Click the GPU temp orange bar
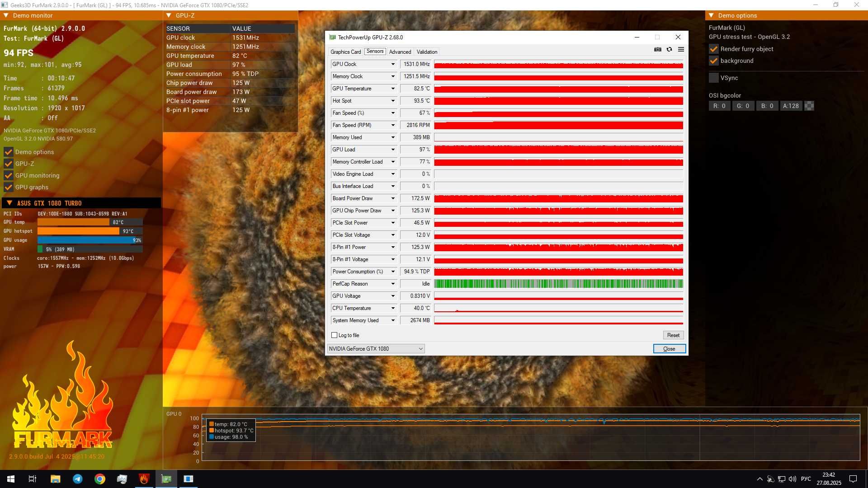Viewport: 868px width, 488px height. (x=73, y=222)
